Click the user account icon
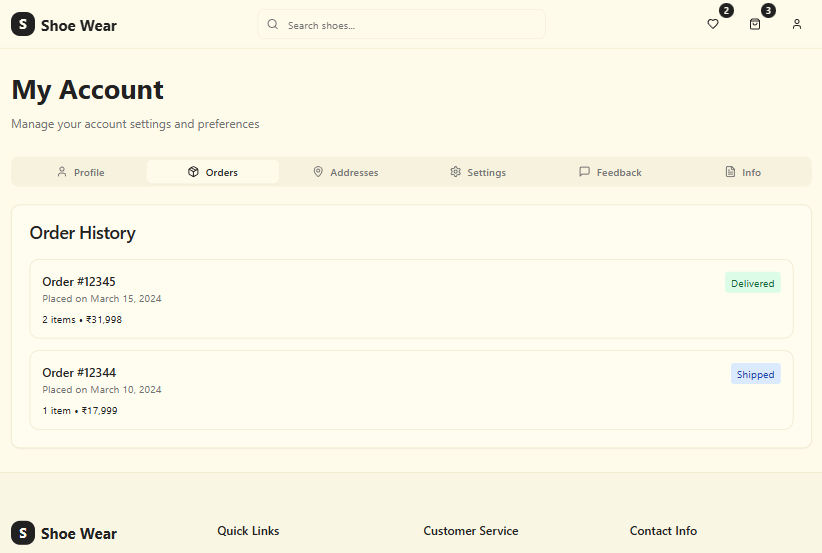Viewport: 822px width, 553px height. point(797,24)
